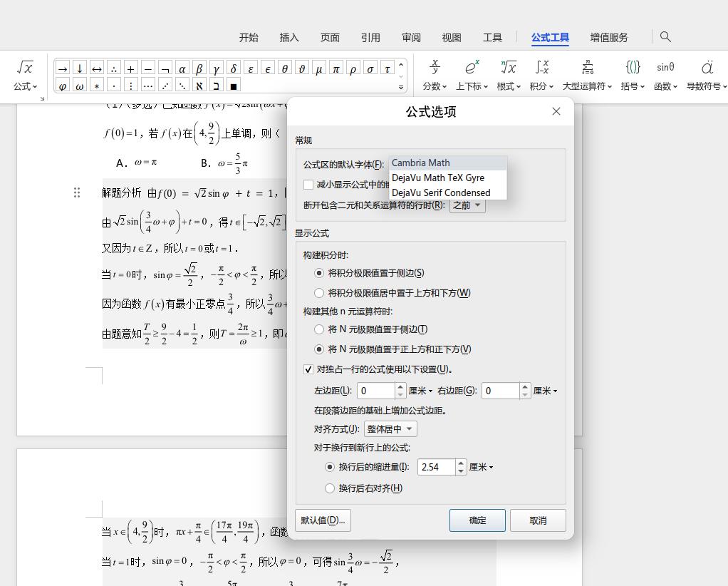Image resolution: width=728 pixels, height=586 pixels.
Task: Open the 公式 equation menu
Action: (25, 76)
